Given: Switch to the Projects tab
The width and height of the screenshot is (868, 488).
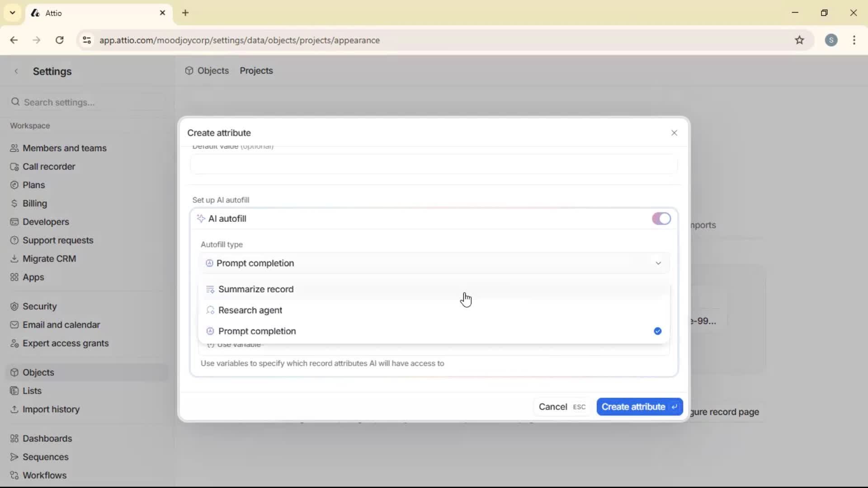Looking at the screenshot, I should pyautogui.click(x=256, y=70).
